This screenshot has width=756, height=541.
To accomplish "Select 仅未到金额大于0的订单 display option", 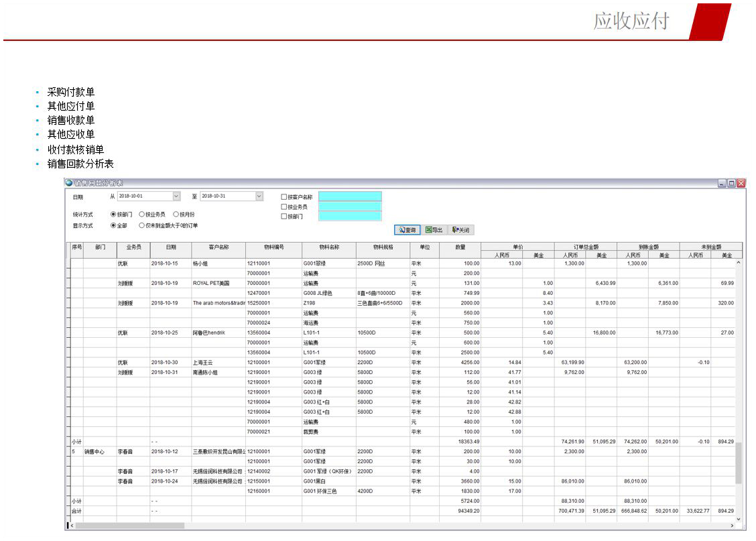I will point(141,226).
